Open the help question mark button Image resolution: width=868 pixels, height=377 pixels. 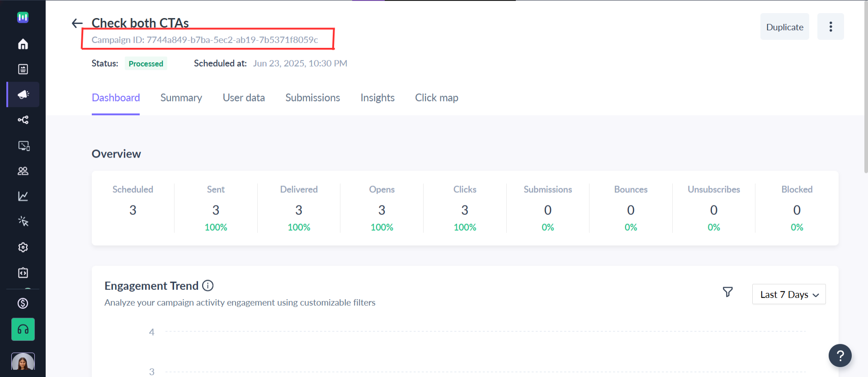coord(840,356)
